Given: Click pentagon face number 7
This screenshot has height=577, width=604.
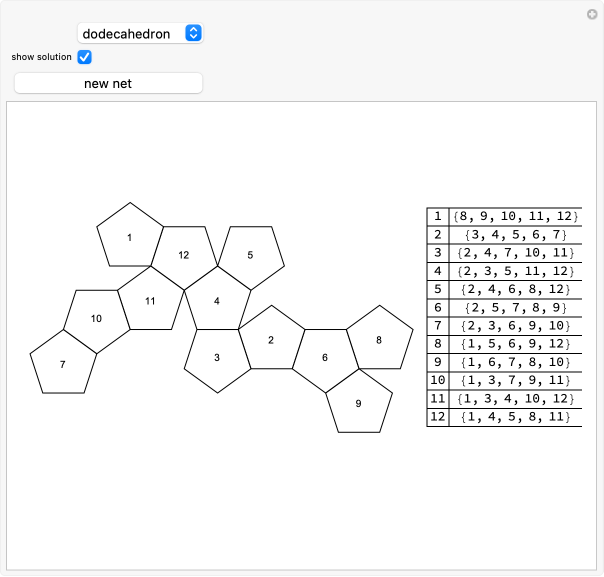Looking at the screenshot, I should (x=63, y=364).
